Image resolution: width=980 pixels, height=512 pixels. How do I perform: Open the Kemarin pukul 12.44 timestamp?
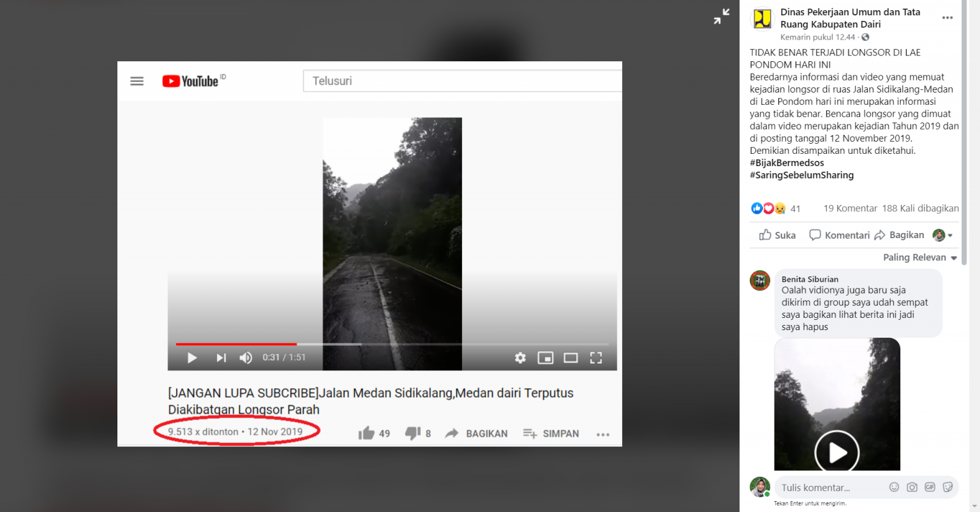817,37
